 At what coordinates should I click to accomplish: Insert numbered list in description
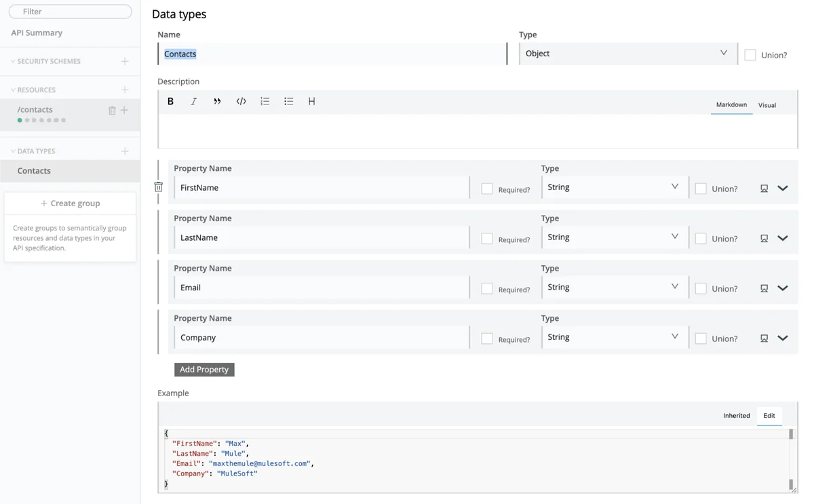[265, 101]
